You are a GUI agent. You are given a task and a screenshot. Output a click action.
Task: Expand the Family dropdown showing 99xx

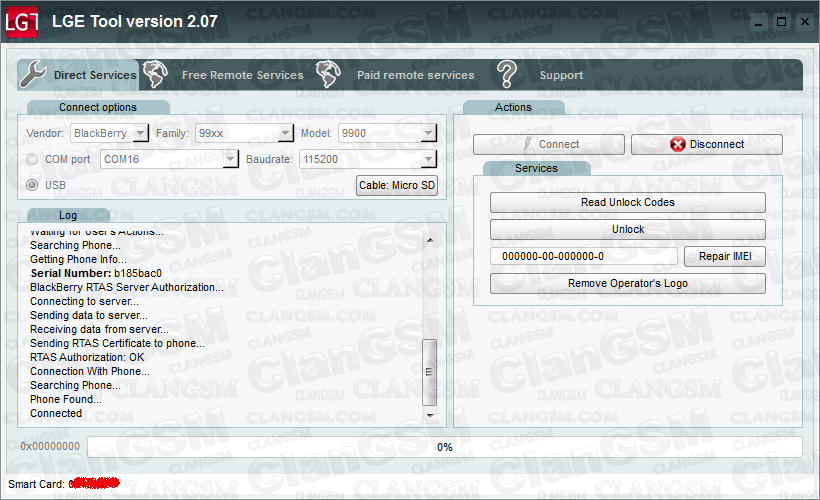click(286, 133)
